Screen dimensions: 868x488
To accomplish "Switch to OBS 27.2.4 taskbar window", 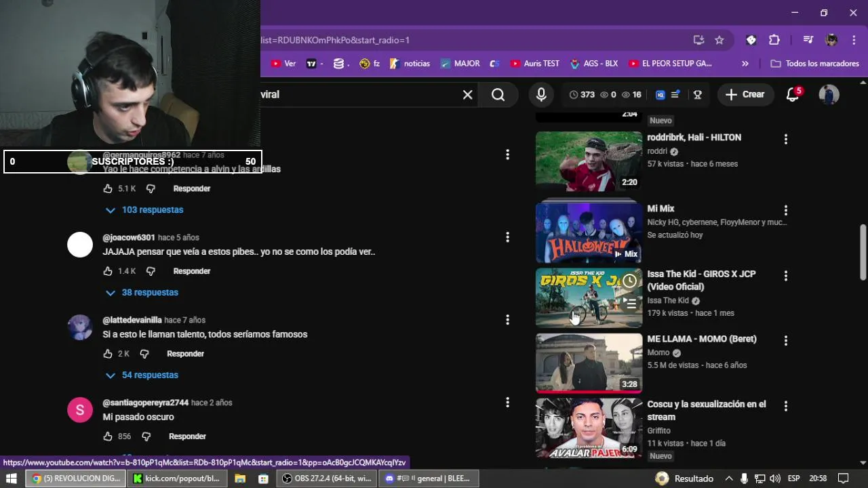I will 327,479.
